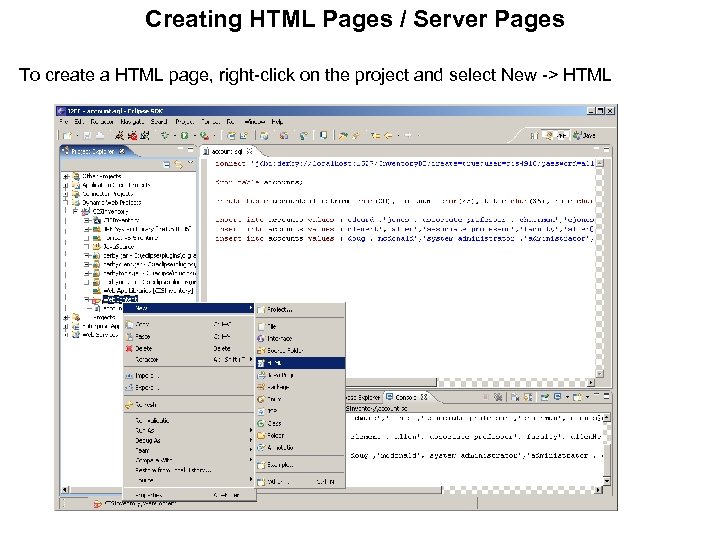Close the account.sql editor tab
Image resolution: width=720 pixels, height=540 pixels.
point(249,151)
